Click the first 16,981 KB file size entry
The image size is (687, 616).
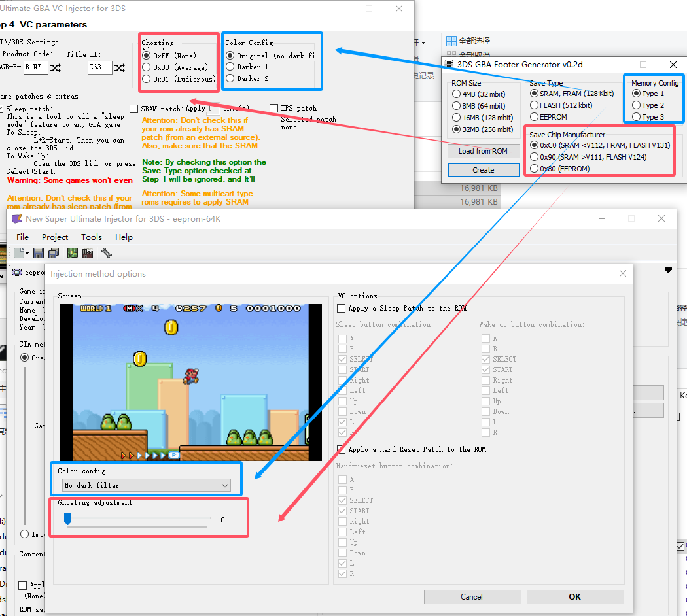click(479, 188)
